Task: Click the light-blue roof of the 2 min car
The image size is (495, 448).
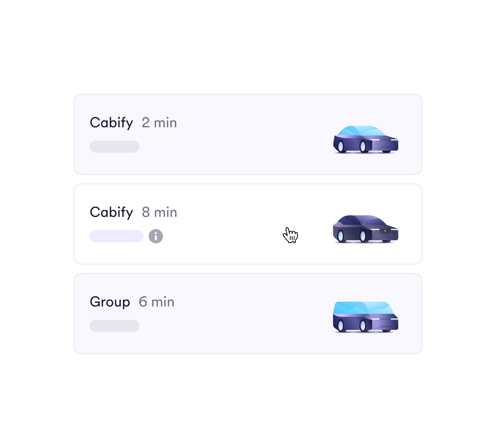Action: 360,131
